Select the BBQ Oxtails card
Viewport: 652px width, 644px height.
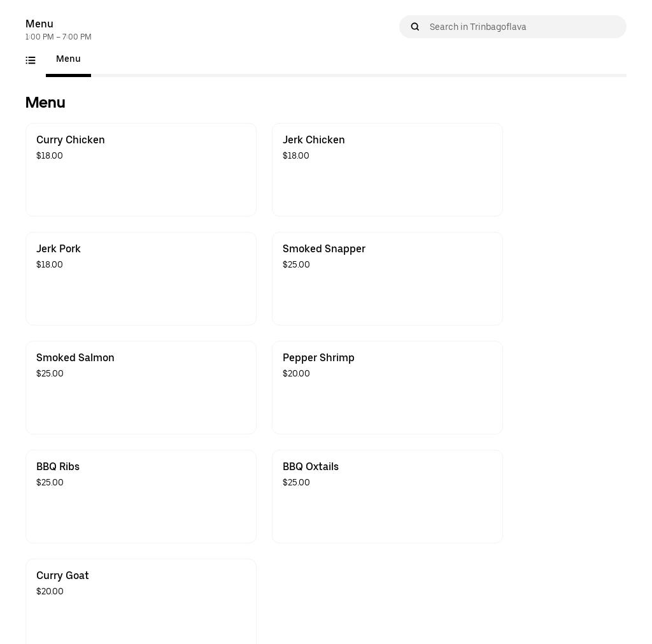pos(387,497)
